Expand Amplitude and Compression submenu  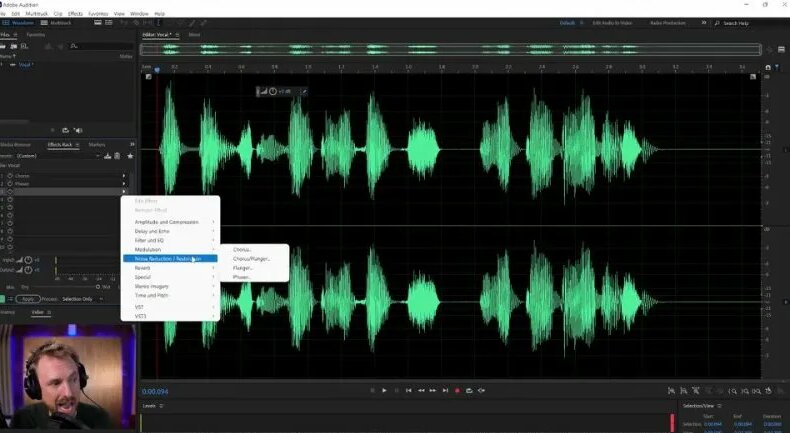tap(170, 222)
